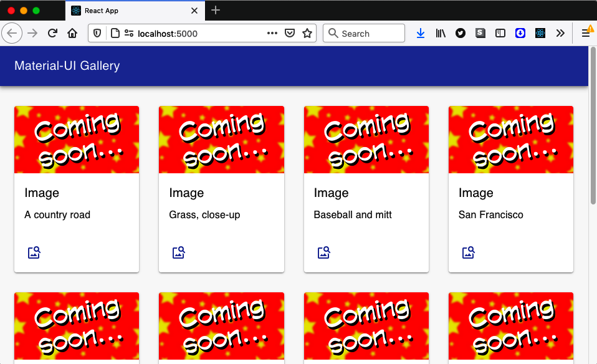Click Image heading above Grass, close-up

(x=186, y=193)
